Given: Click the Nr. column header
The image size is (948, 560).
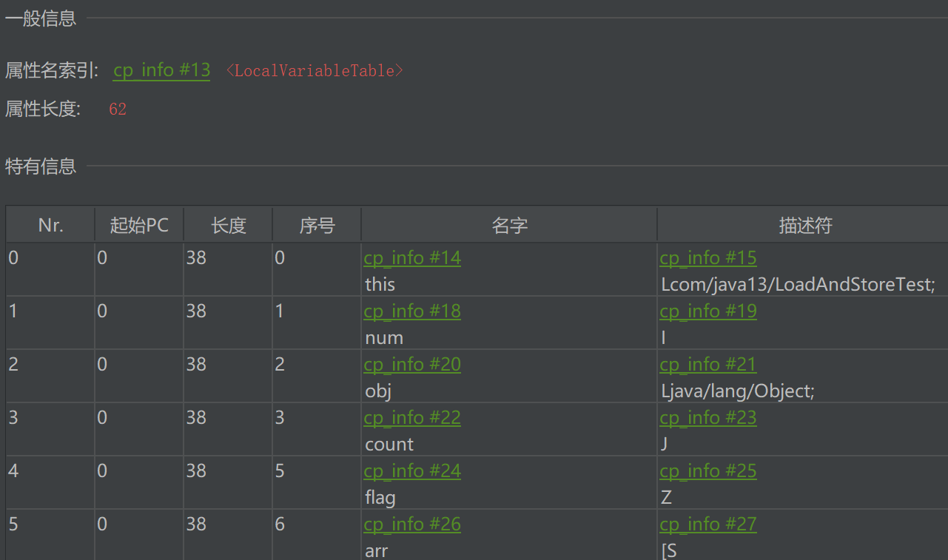Looking at the screenshot, I should pyautogui.click(x=50, y=225).
